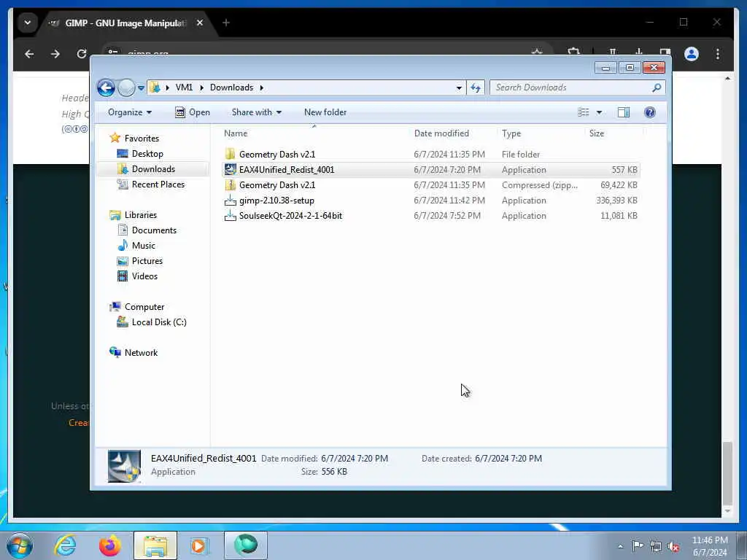Open the recent locations dropdown arrow
The height and width of the screenshot is (560, 747).
pos(141,88)
